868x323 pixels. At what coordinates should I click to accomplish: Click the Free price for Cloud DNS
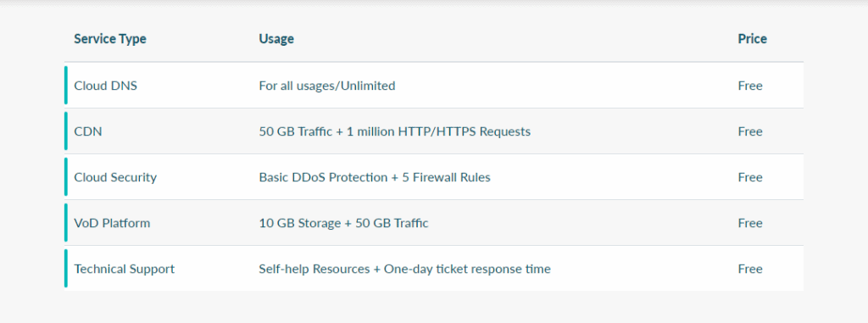pos(750,86)
